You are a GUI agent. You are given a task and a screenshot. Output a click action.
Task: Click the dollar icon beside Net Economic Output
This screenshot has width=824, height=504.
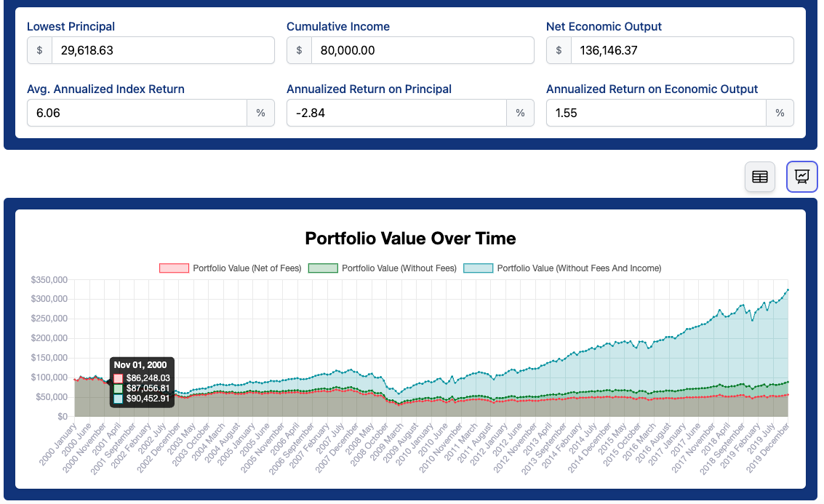click(559, 50)
